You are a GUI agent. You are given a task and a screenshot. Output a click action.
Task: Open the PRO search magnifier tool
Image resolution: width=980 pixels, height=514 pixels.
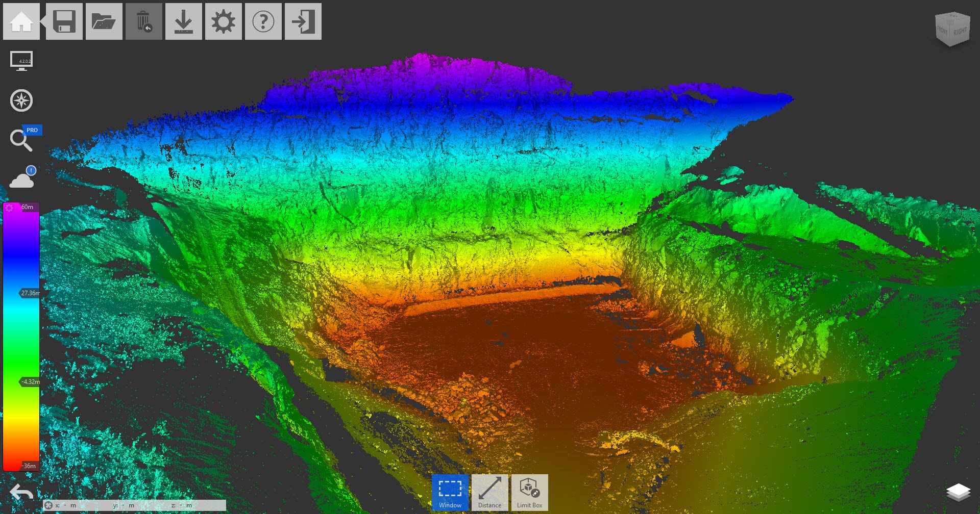point(21,140)
